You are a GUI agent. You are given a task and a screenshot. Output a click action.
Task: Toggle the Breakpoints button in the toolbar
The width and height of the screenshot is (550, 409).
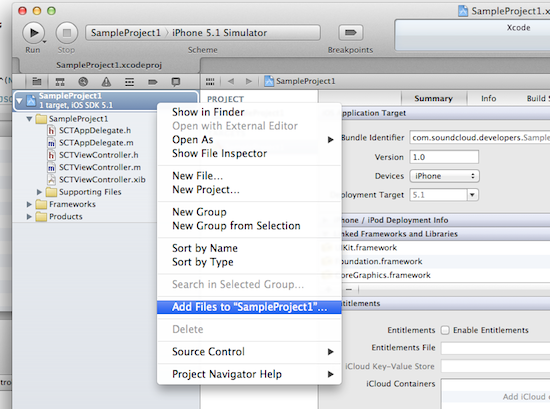[x=350, y=33]
